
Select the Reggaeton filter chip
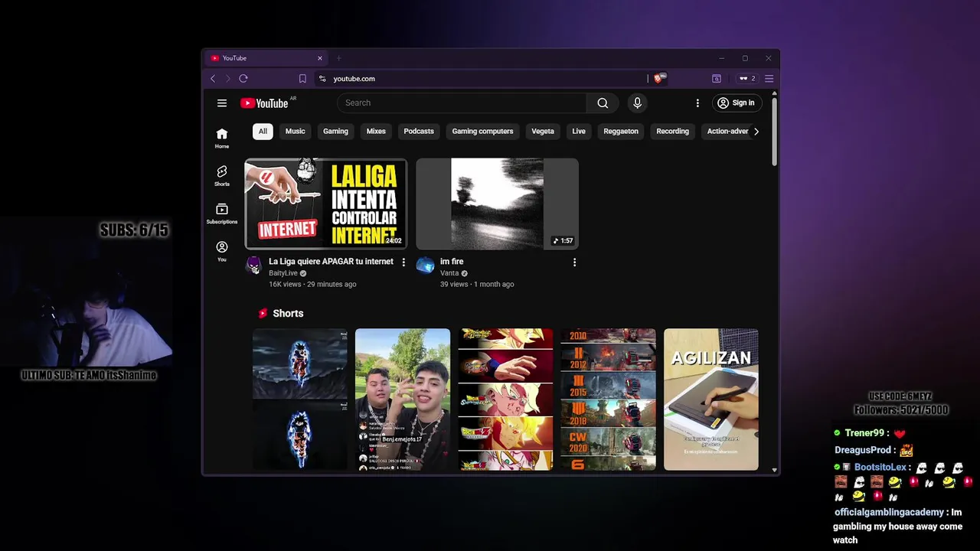tap(621, 132)
